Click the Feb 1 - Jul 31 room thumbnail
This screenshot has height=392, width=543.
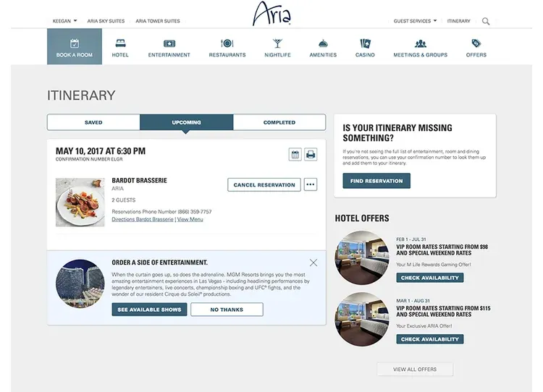click(362, 257)
